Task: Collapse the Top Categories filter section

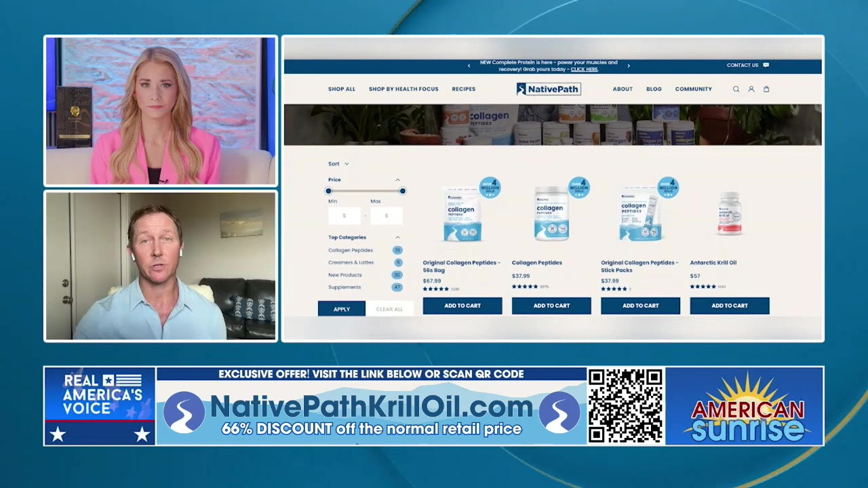Action: [397, 237]
